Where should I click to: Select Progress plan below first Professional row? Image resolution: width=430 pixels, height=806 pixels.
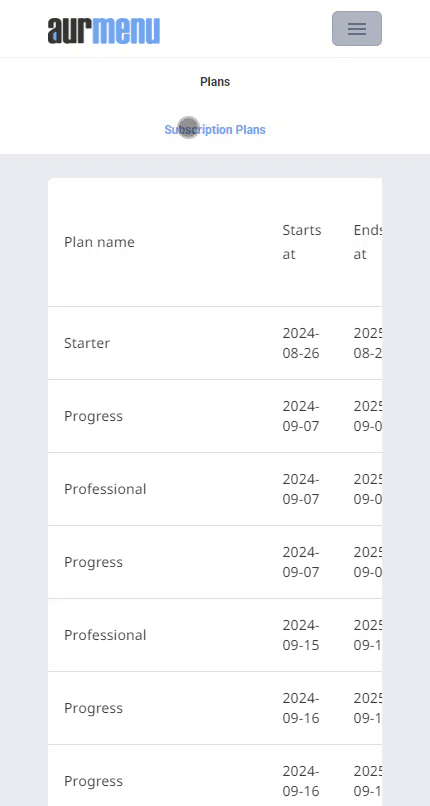pos(94,562)
